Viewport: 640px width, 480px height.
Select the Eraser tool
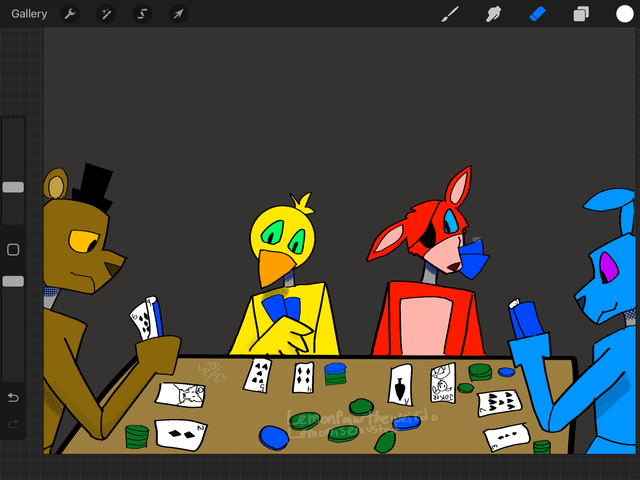(537, 14)
